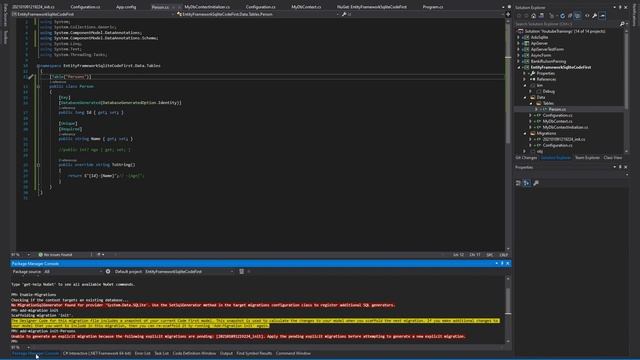Click the CRLF line ending indicator
This screenshot has height=360, width=640.
click(x=504, y=255)
